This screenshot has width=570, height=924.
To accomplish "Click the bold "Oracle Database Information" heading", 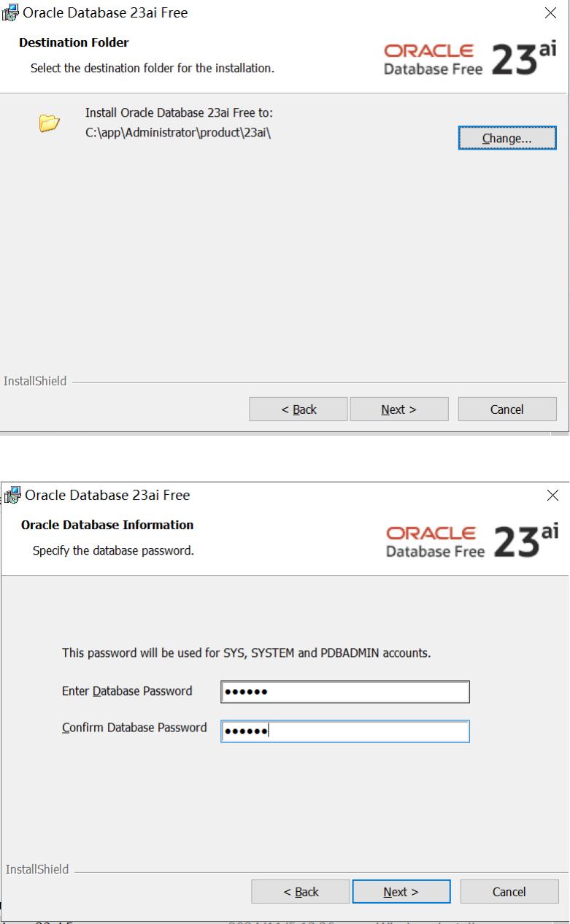I will tap(107, 525).
